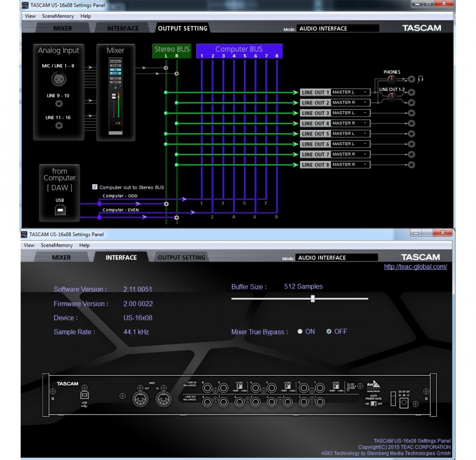
Task: Click the Sample Rate 44.1 kHz value
Action: [x=136, y=332]
